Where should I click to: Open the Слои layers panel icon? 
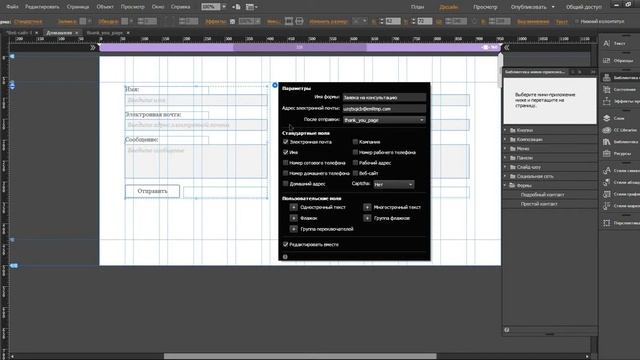(x=607, y=118)
